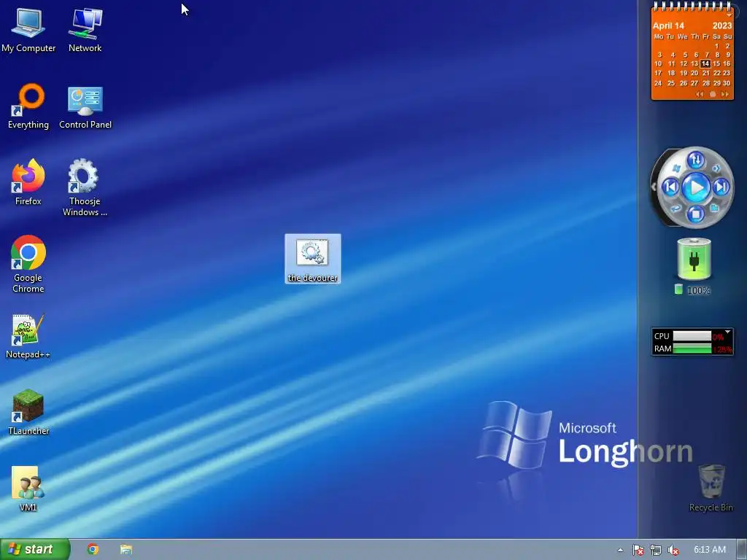Click the Windows logo on media gadget
747x560 pixels.
coord(676,168)
